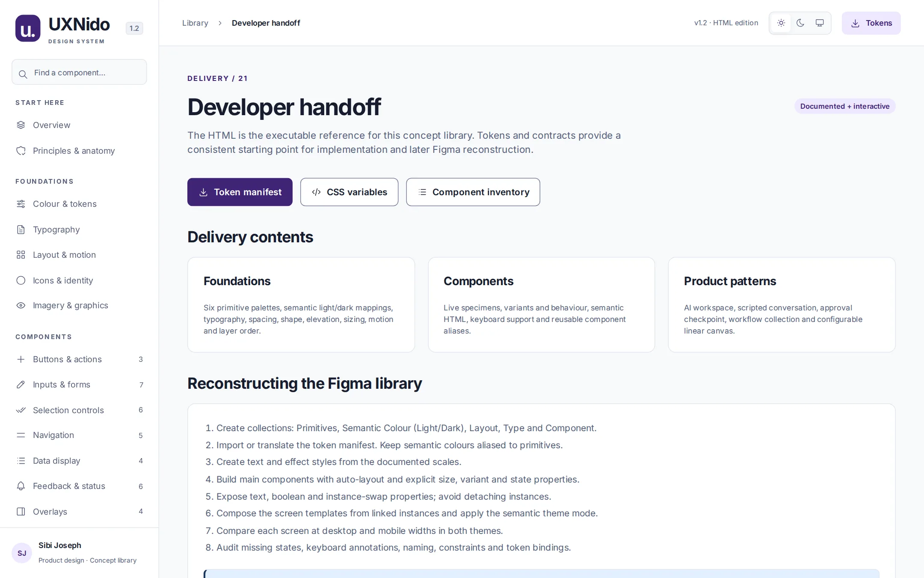Select system theme with monitor toggle

point(820,23)
